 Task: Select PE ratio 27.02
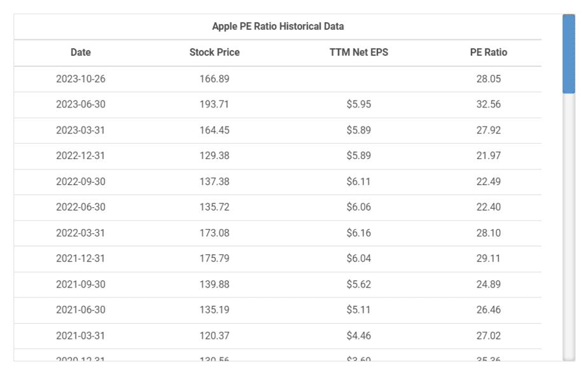tap(488, 336)
